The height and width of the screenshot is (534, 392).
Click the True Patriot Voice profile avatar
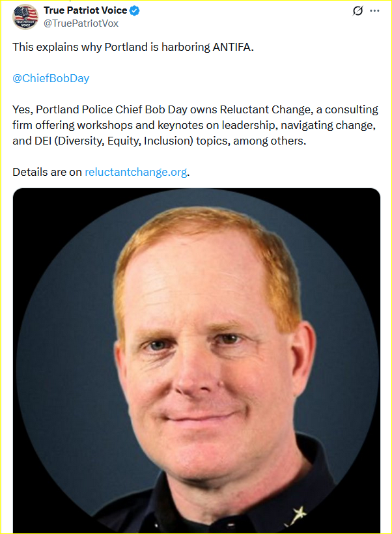25,18
